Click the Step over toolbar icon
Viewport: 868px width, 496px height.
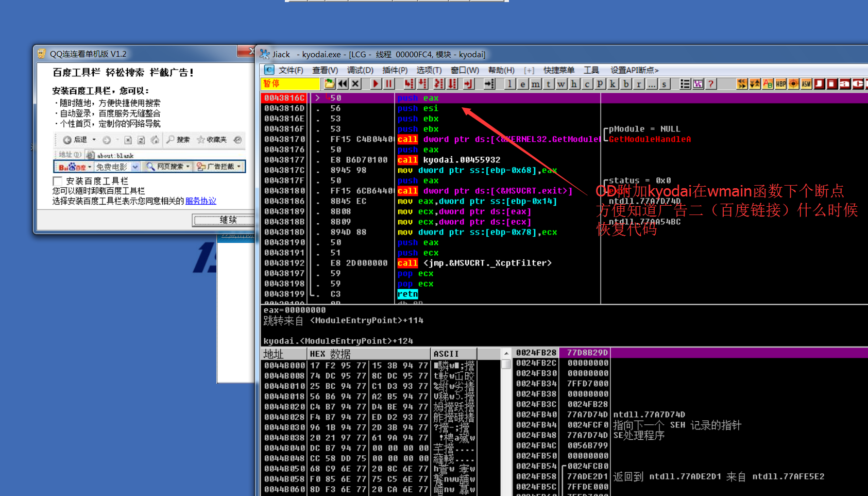point(422,84)
